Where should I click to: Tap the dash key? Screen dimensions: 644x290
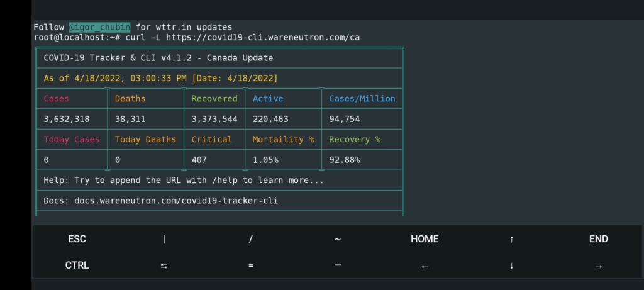338,265
